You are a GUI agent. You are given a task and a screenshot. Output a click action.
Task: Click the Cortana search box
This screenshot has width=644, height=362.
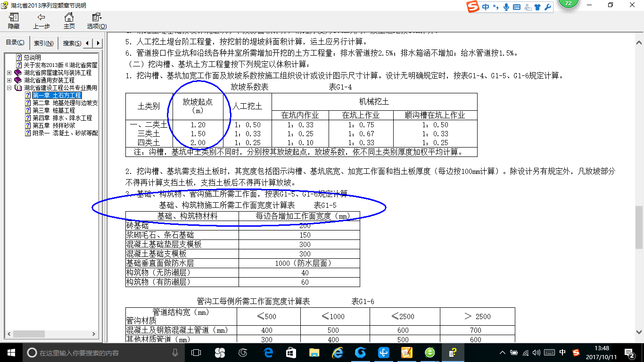click(x=104, y=353)
